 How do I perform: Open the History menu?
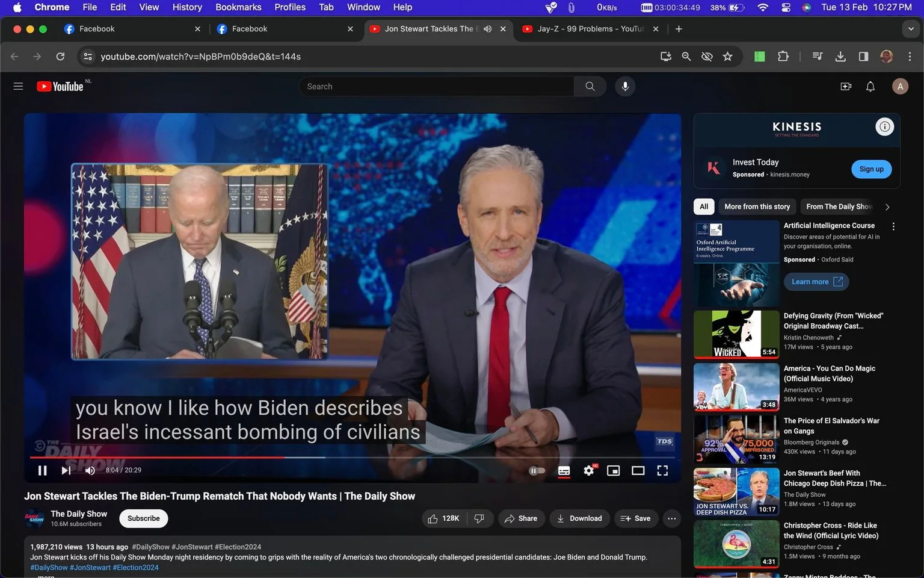click(x=187, y=7)
